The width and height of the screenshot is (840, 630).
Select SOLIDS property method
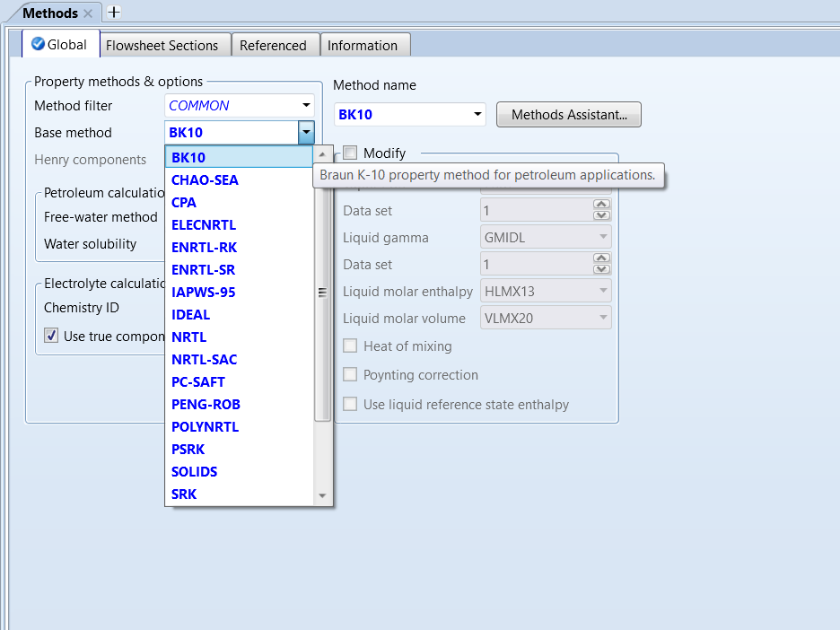(239, 472)
